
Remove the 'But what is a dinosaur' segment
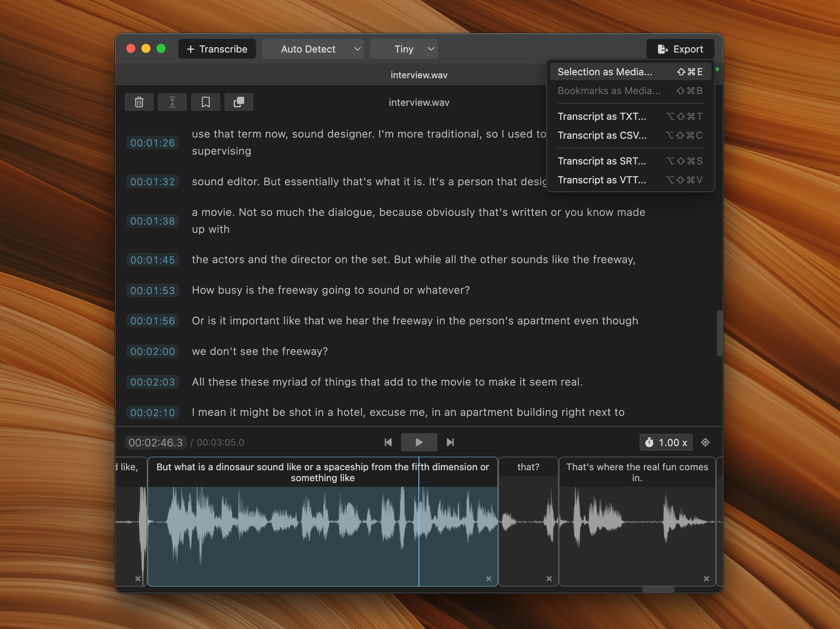[x=489, y=578]
